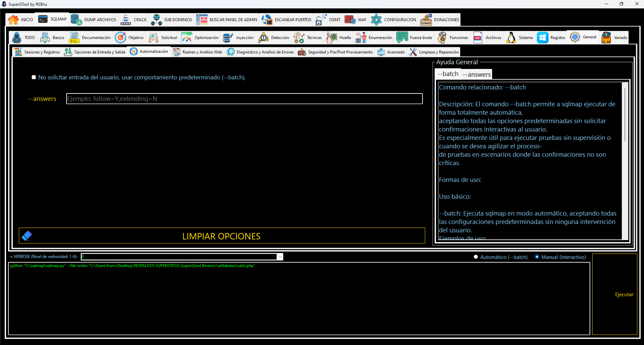644x345 pixels.
Task: Click the --answers input field
Action: click(244, 99)
